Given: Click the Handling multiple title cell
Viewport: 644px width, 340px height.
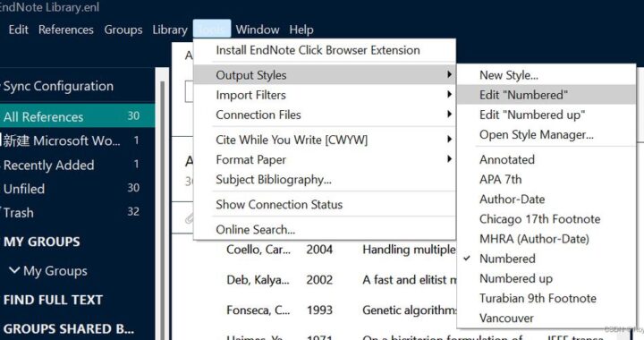Looking at the screenshot, I should 409,250.
